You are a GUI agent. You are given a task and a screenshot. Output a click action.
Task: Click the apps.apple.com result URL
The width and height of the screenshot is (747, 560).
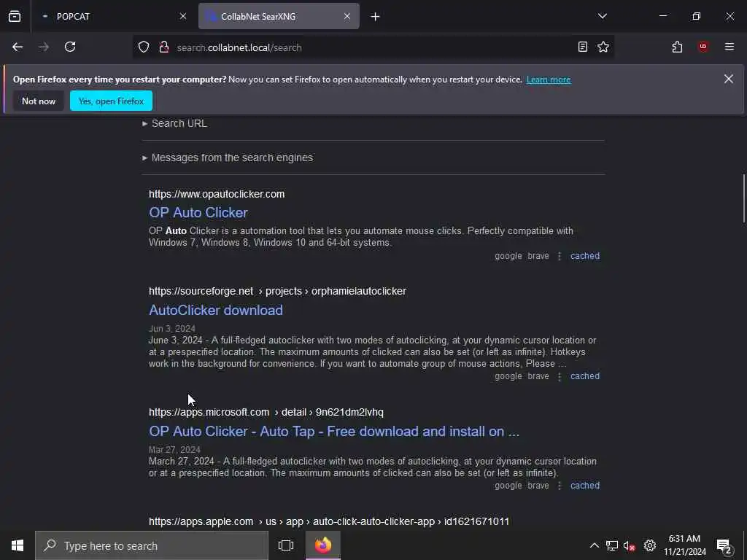pos(329,521)
